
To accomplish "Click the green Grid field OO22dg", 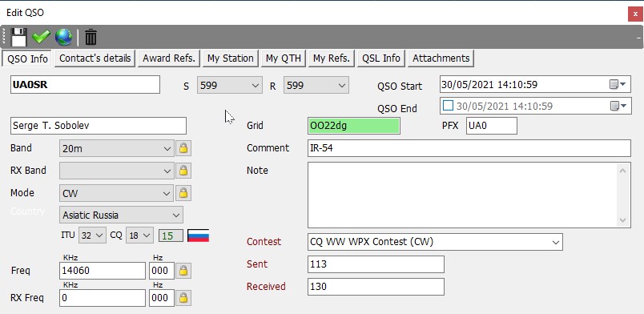I will 353,126.
